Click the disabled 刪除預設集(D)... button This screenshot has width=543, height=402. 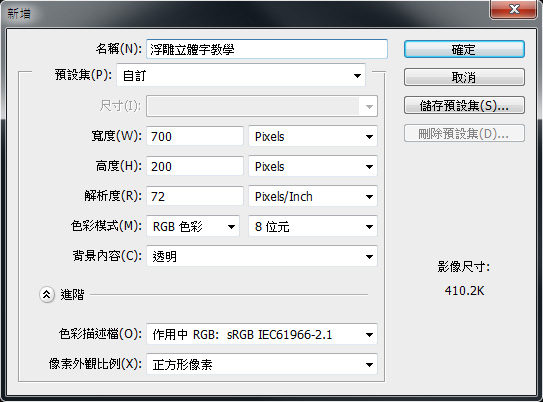464,133
